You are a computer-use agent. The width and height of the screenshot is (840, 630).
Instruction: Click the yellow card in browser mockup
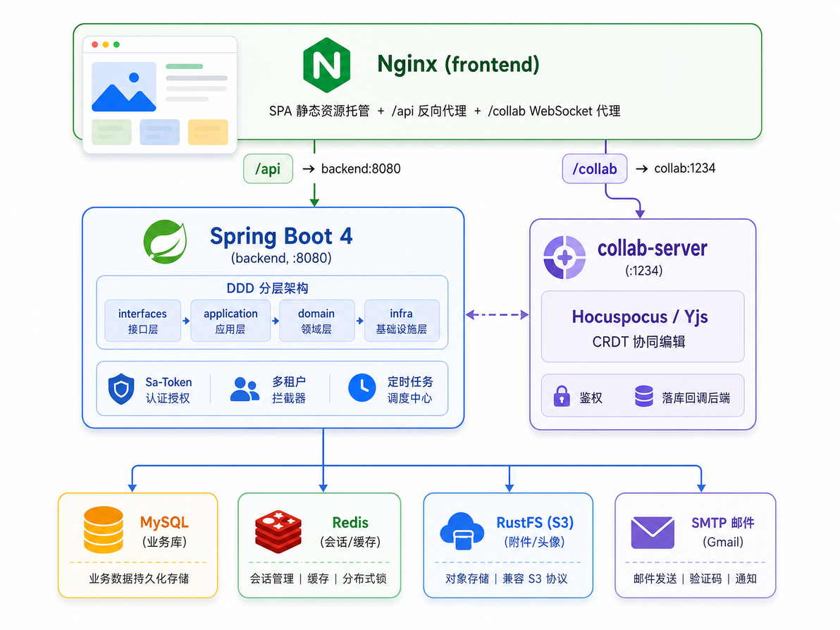[x=208, y=132]
